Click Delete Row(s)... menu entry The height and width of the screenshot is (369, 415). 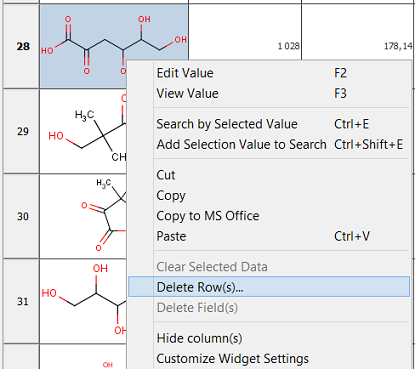click(x=269, y=287)
